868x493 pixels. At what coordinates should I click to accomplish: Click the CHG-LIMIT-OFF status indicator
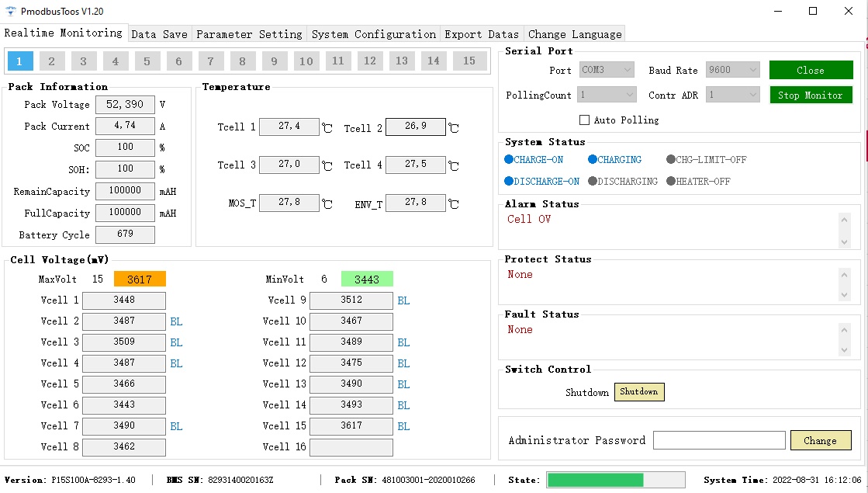coord(708,159)
